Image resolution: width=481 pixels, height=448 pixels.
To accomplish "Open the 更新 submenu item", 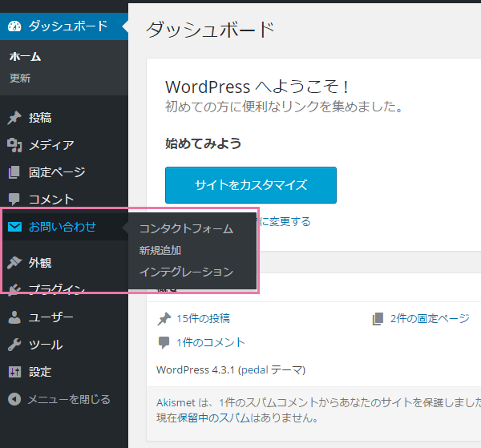I will click(20, 79).
